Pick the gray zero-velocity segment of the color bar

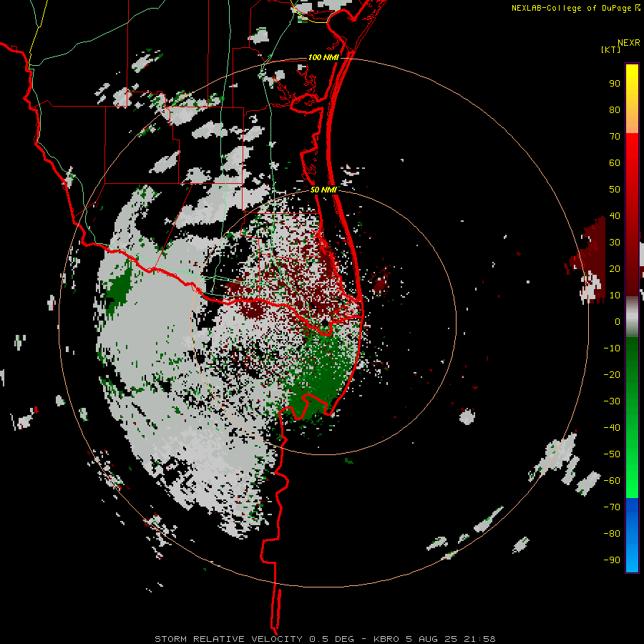[x=632, y=316]
